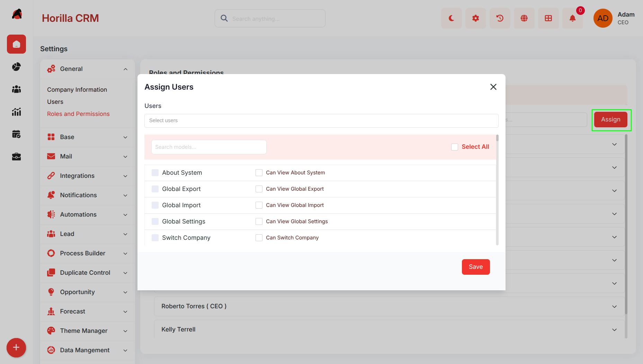Open Company Information settings

tap(77, 90)
